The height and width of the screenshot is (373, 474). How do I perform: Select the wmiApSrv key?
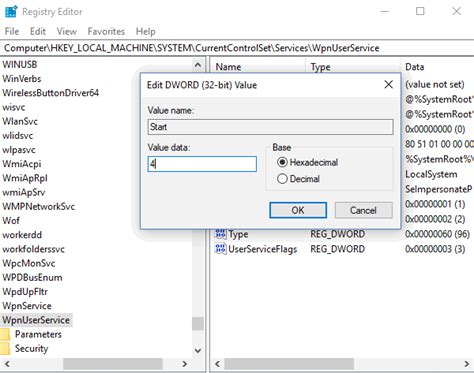click(x=24, y=193)
